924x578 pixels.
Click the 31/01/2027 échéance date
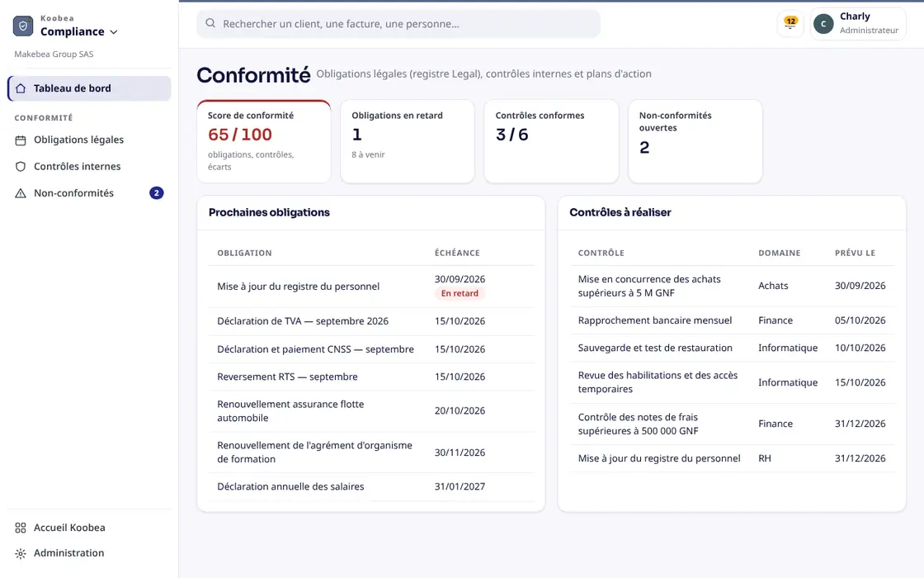click(460, 486)
